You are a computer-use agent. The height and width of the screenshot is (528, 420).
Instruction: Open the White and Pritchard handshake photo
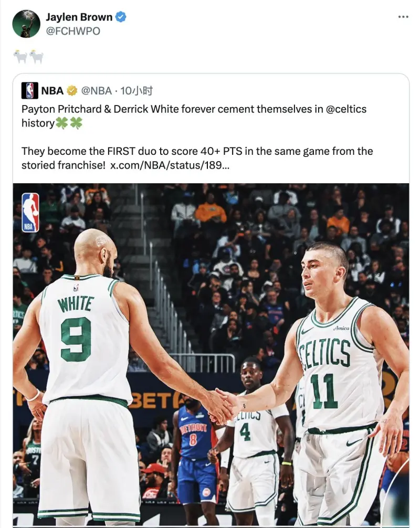(x=211, y=355)
